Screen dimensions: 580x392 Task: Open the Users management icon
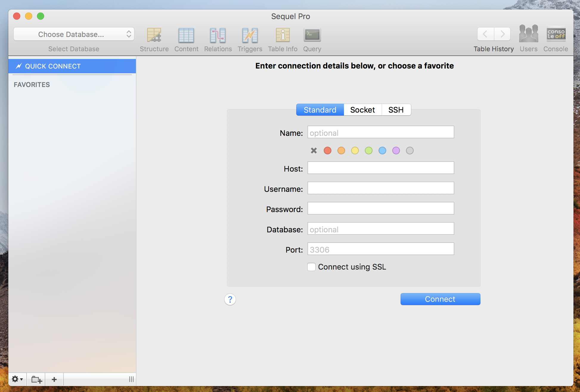tap(528, 34)
